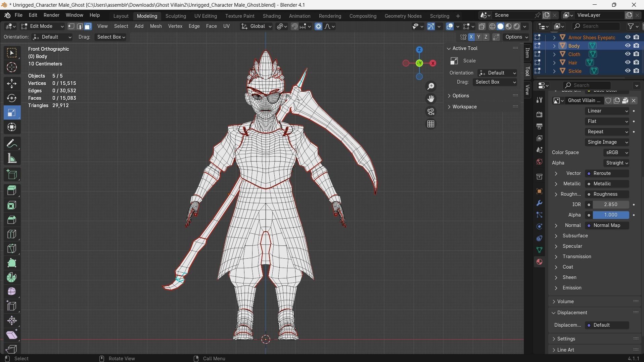Viewport: 644px width, 362px height.
Task: Select the Smooth tool
Action: [x=12, y=291]
